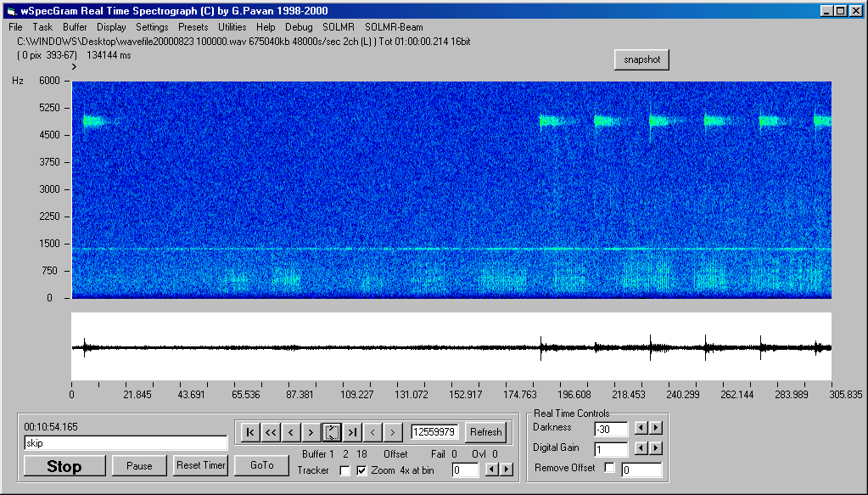Open the SOLMR-Beam menu
868x495 pixels.
(x=394, y=27)
